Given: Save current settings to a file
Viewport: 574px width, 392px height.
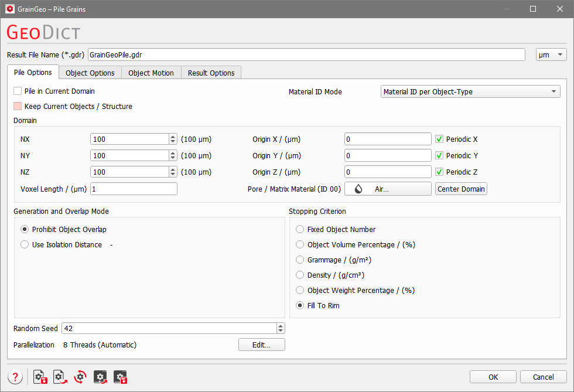Looking at the screenshot, I should click(x=40, y=377).
